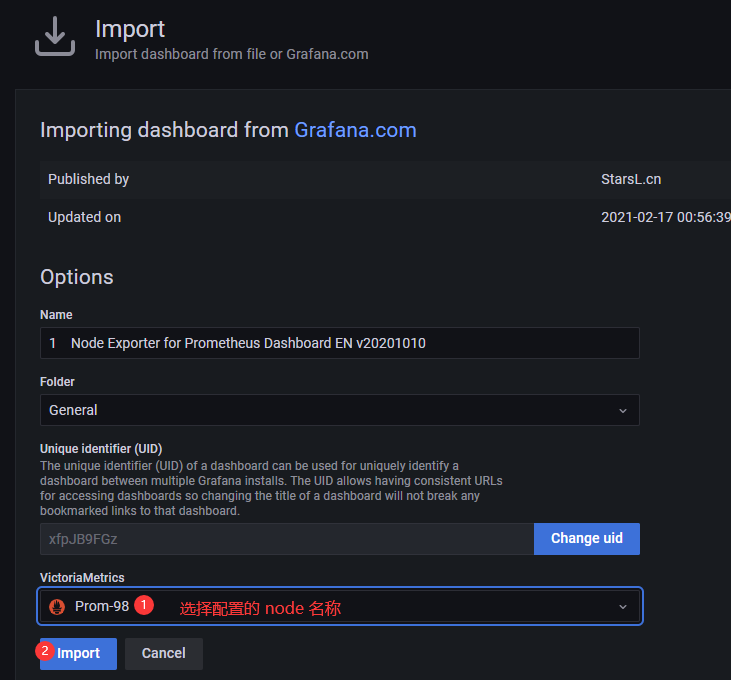Click the Prometheus flame icon beside Prom-98
The height and width of the screenshot is (680, 731).
[57, 607]
